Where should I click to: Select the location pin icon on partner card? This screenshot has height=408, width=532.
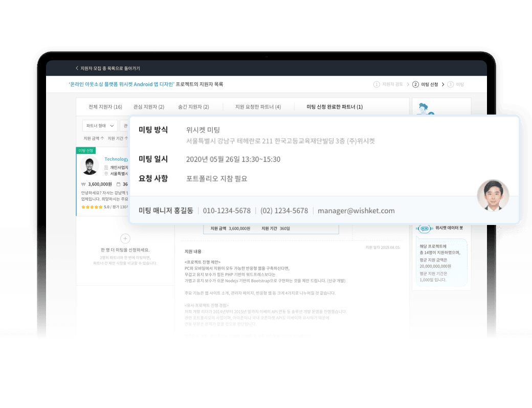pyautogui.click(x=106, y=174)
